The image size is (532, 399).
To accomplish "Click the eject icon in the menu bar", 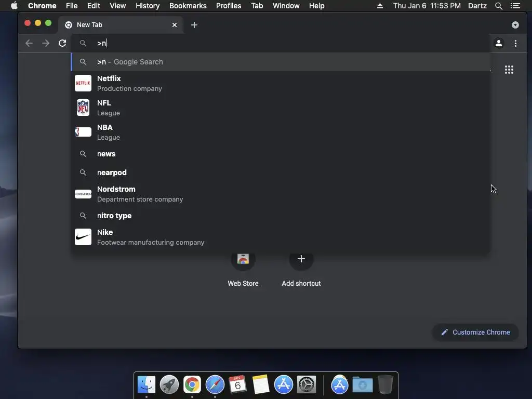I will click(x=380, y=6).
